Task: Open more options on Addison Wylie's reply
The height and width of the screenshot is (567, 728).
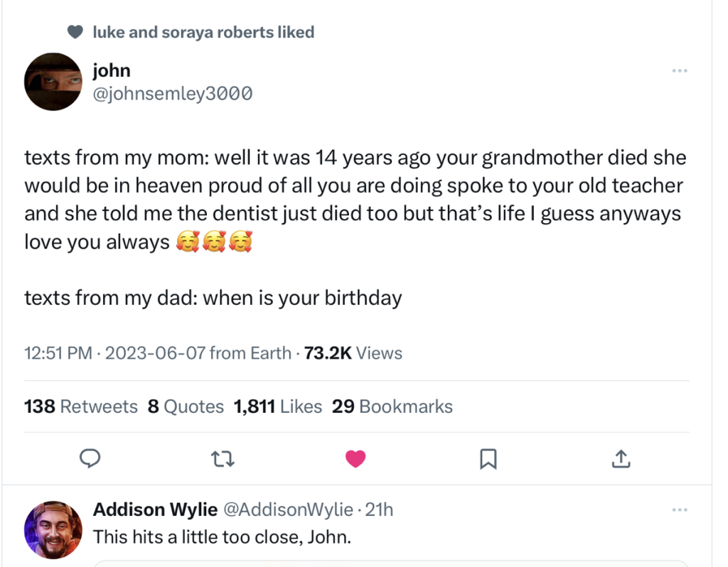Action: point(680,509)
